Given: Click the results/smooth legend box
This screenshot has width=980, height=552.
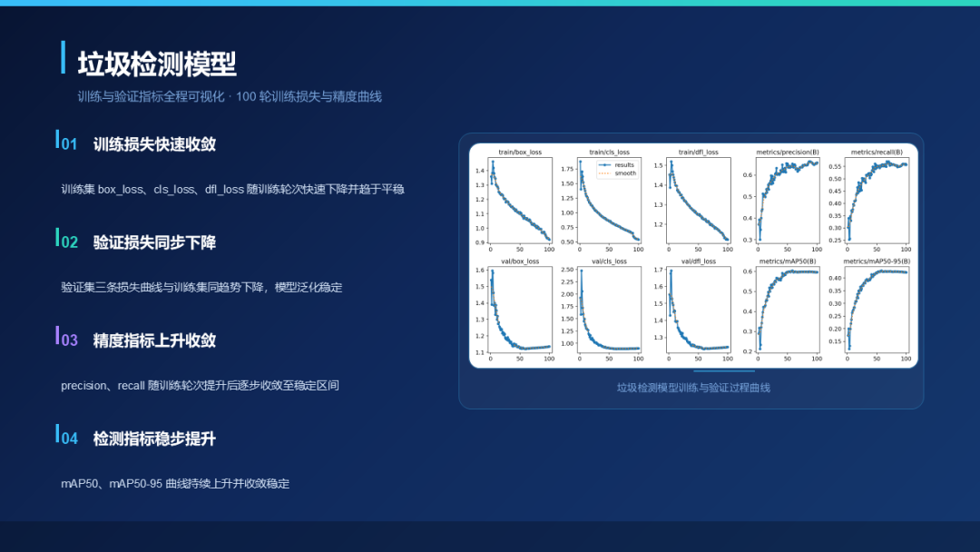Looking at the screenshot, I should [618, 170].
